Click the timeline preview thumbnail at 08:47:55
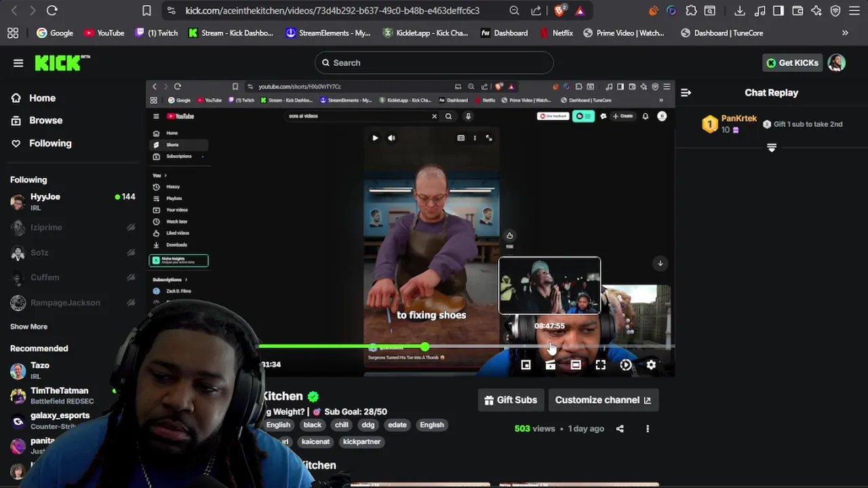Viewport: 868px width, 488px height. [x=549, y=285]
